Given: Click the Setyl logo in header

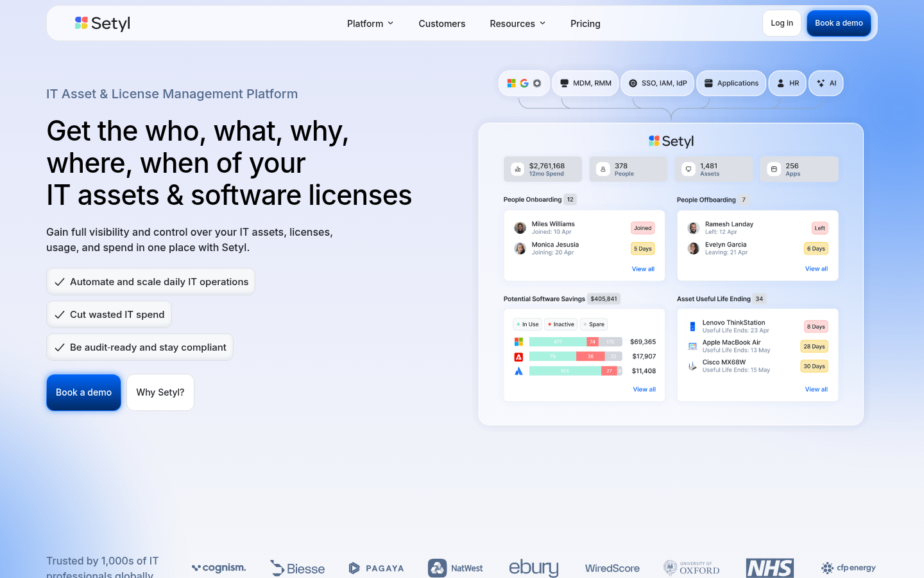Looking at the screenshot, I should pos(103,23).
